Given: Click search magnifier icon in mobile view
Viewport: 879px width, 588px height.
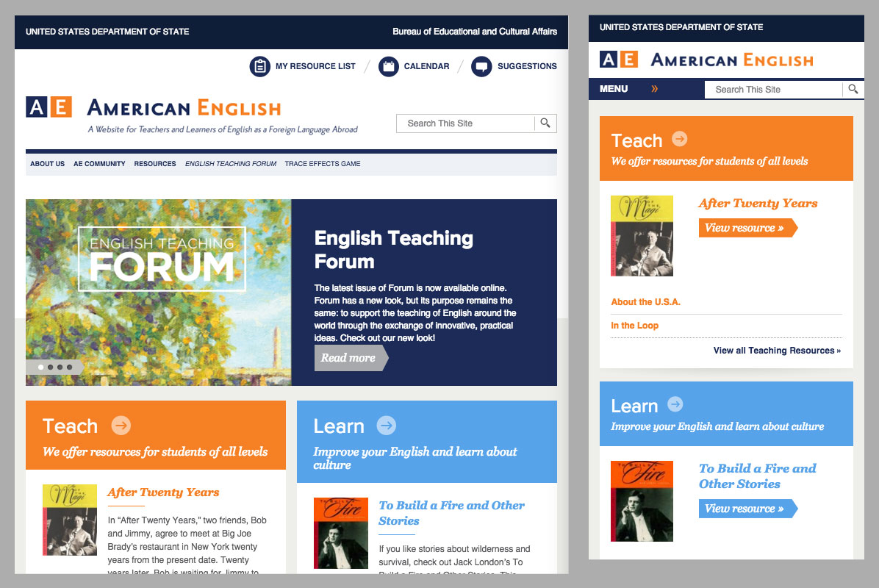Looking at the screenshot, I should click(853, 89).
